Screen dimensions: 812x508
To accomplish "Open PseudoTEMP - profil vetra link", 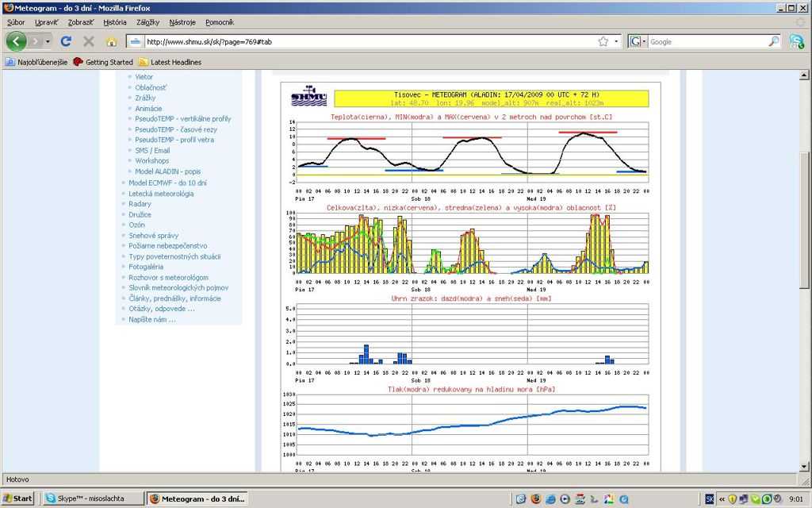I will tap(174, 140).
